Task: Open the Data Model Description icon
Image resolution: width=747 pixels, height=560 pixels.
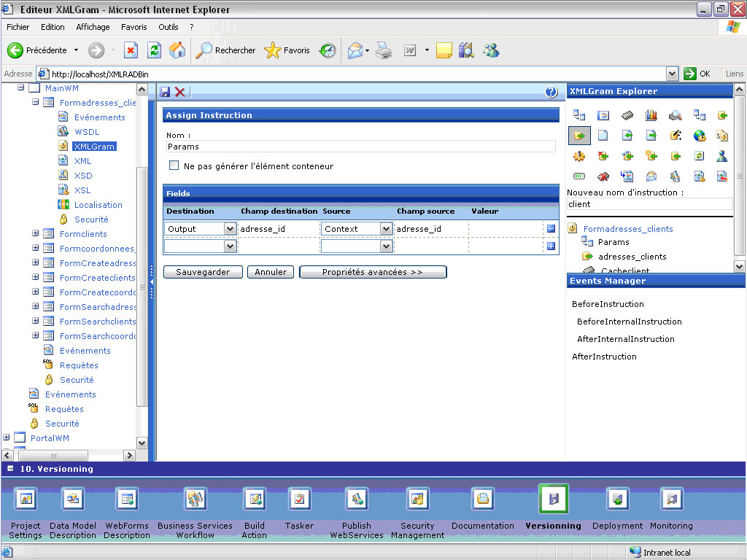Action: tap(73, 499)
